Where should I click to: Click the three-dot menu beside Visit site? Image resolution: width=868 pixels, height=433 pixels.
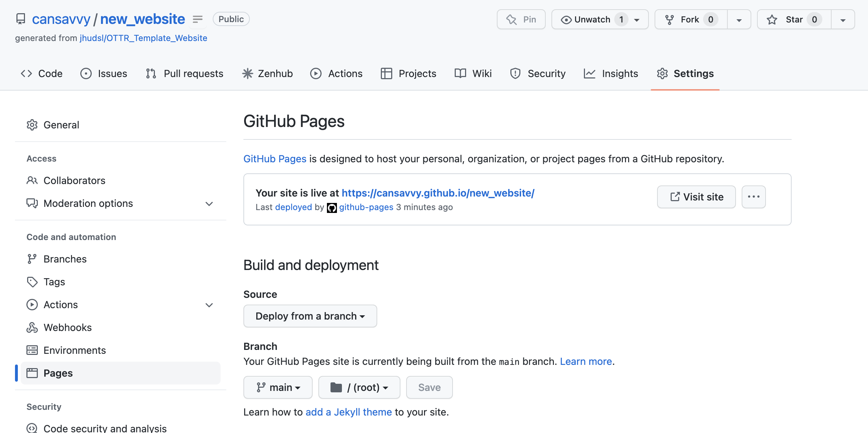pyautogui.click(x=753, y=197)
